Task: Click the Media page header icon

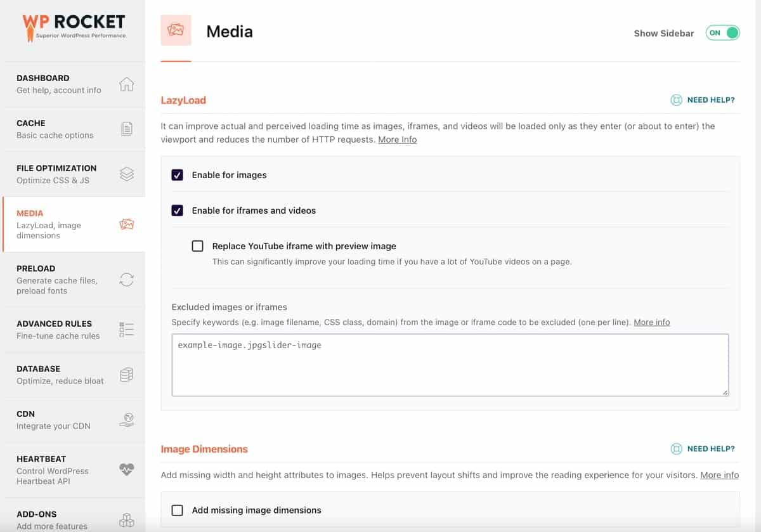Action: pyautogui.click(x=176, y=30)
